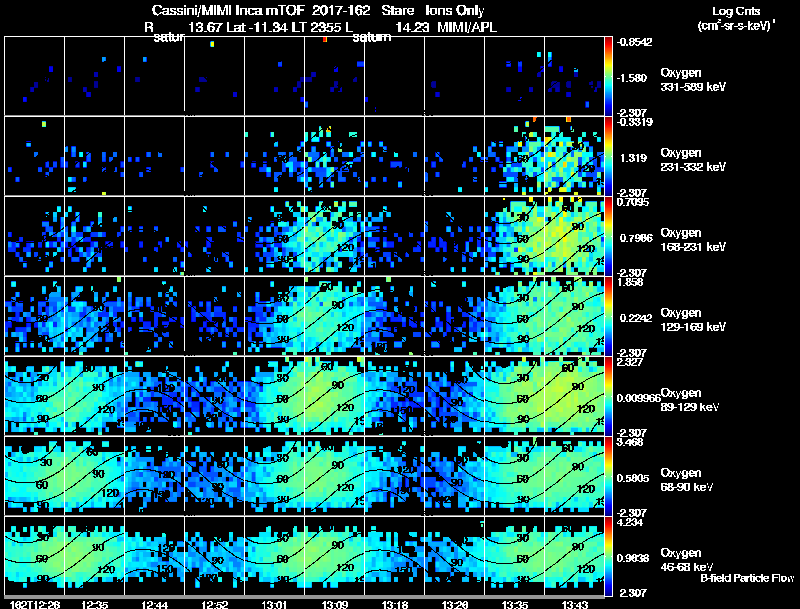Image resolution: width=800 pixels, height=609 pixels.
Task: Click the Log Cnts units heading
Action: point(736,18)
